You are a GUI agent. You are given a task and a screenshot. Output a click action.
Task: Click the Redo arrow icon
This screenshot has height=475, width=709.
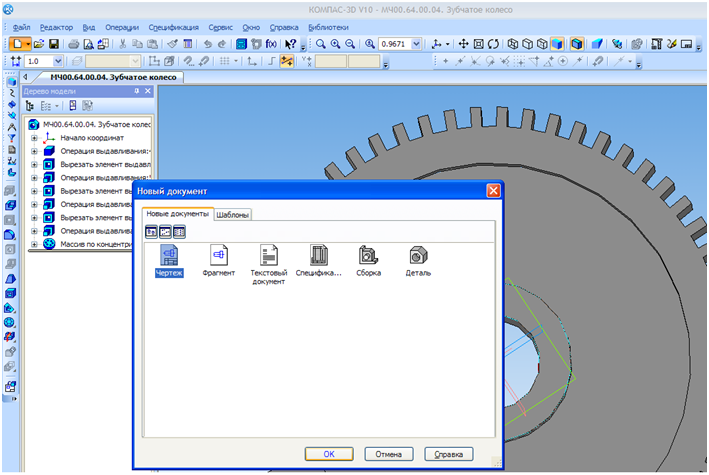[x=222, y=44]
